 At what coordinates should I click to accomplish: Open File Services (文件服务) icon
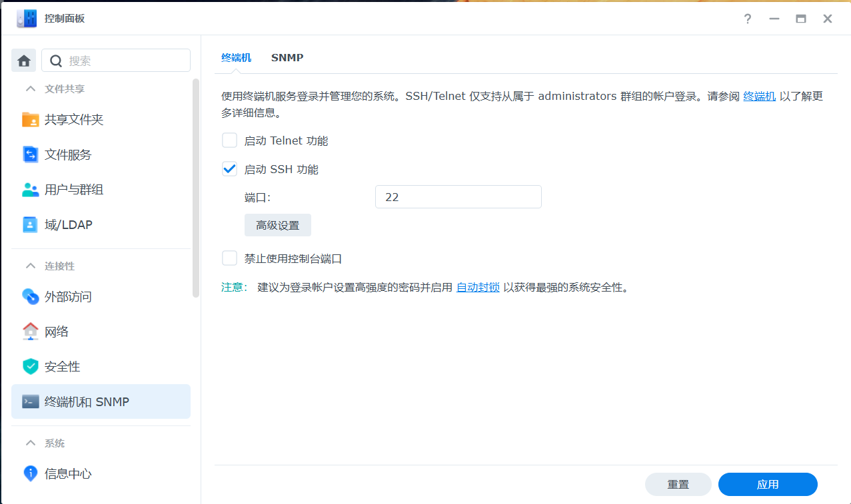click(31, 155)
